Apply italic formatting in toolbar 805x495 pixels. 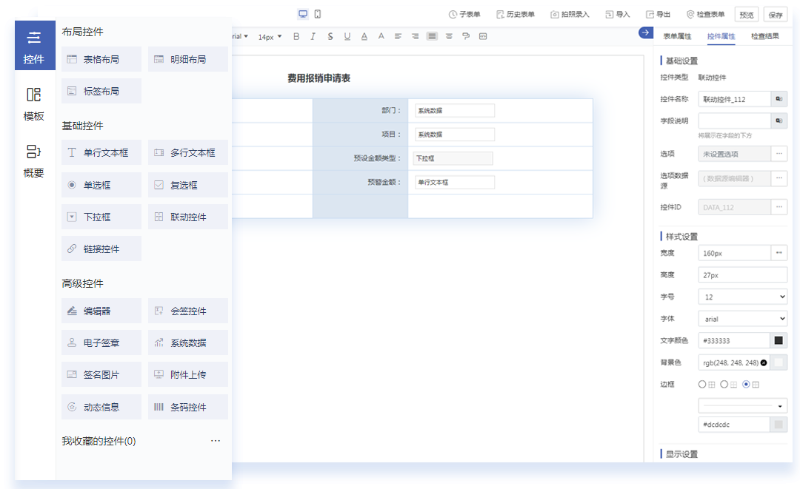tap(313, 36)
